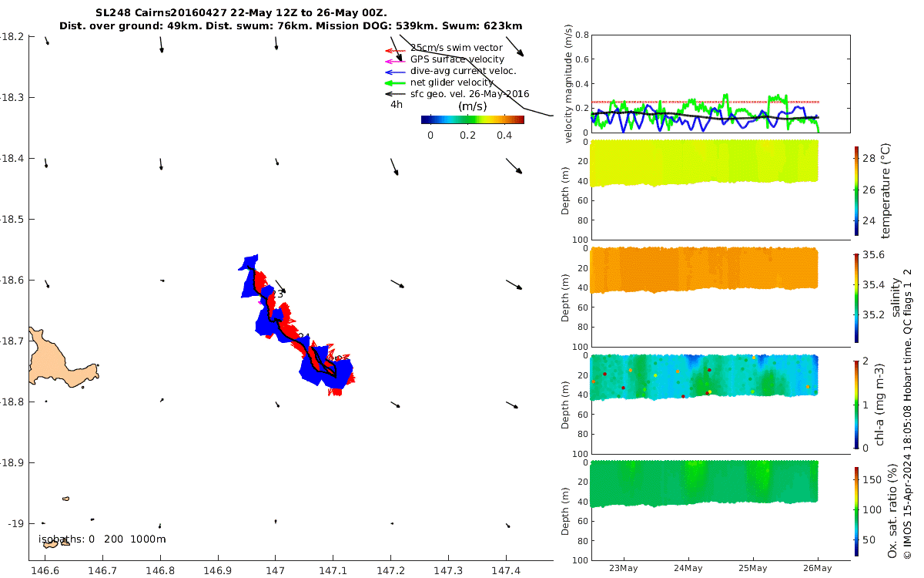
Task: Click the '-19' latitude axis tick label
Action: pyautogui.click(x=15, y=523)
